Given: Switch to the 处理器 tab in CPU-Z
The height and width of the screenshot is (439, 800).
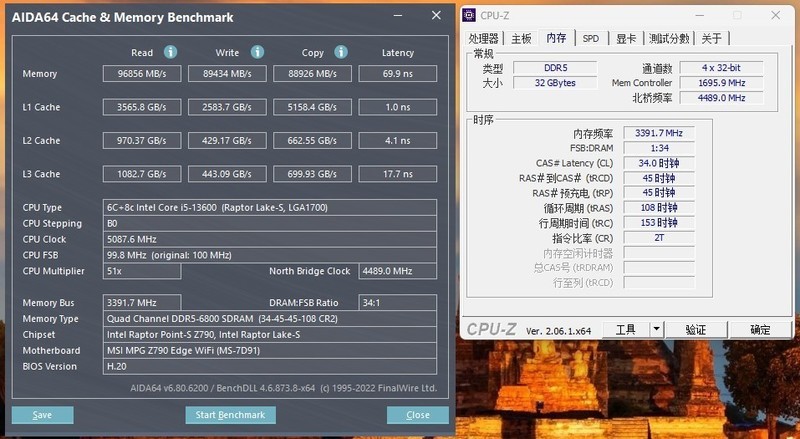Looking at the screenshot, I should [483, 38].
